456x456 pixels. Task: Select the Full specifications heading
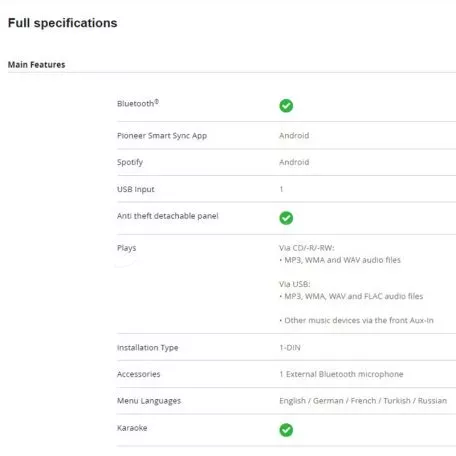pos(63,23)
